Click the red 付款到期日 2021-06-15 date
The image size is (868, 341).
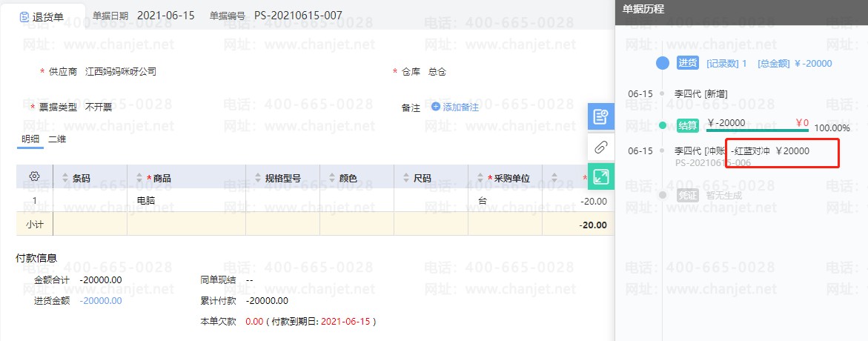tap(345, 321)
